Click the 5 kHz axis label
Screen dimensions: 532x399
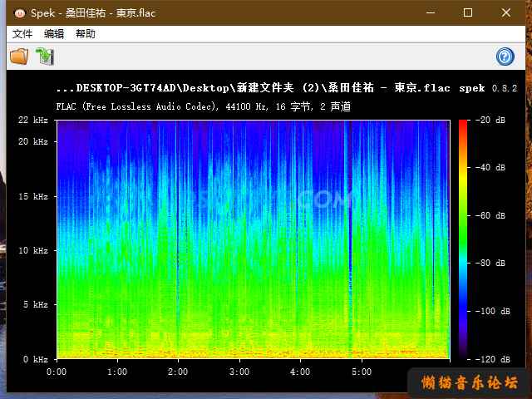pyautogui.click(x=35, y=304)
